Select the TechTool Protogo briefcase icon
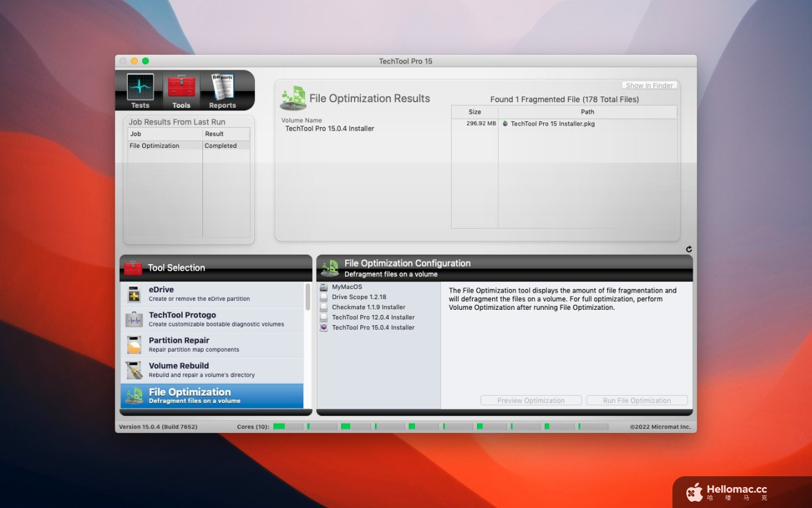 tap(134, 319)
